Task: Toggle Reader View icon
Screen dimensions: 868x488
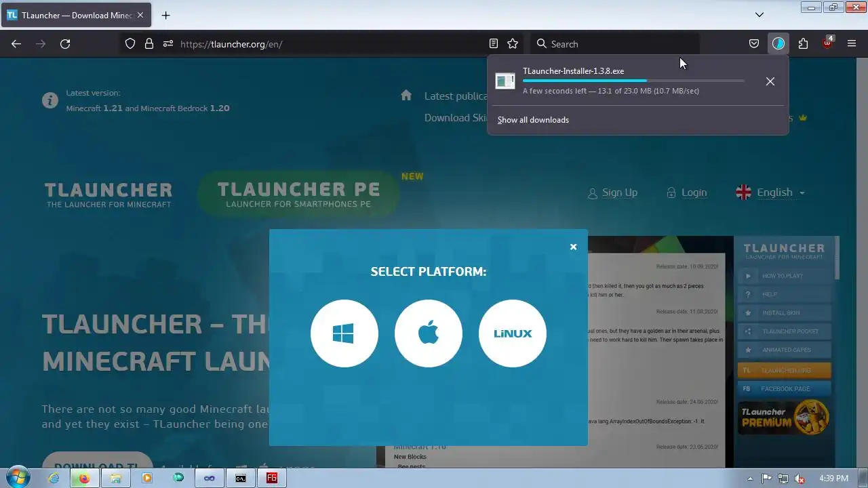Action: [x=494, y=43]
